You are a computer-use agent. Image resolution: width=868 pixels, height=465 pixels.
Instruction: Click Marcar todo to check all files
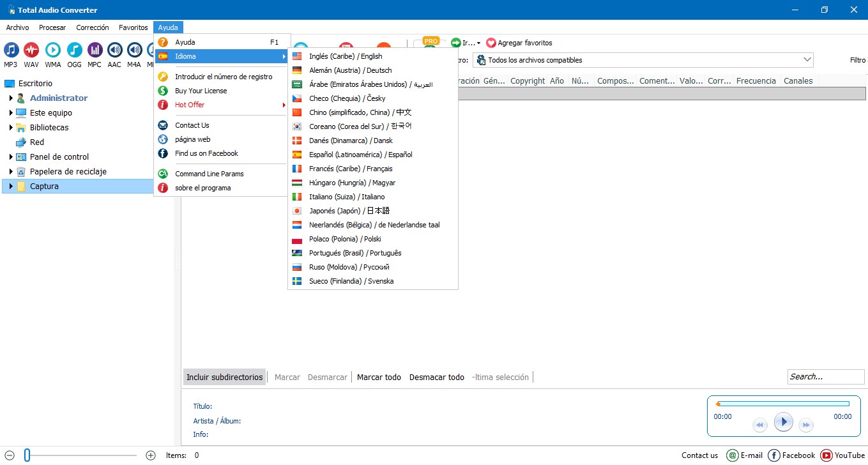(x=379, y=377)
